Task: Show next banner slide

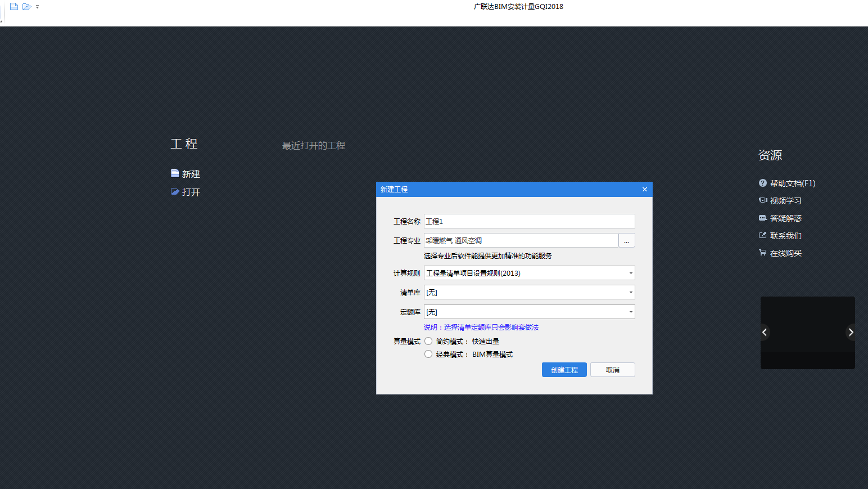Action: tap(851, 333)
